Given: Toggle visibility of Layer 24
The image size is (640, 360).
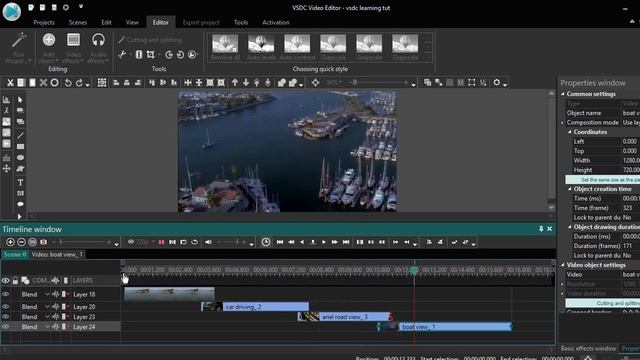Looking at the screenshot, I should point(5,327).
